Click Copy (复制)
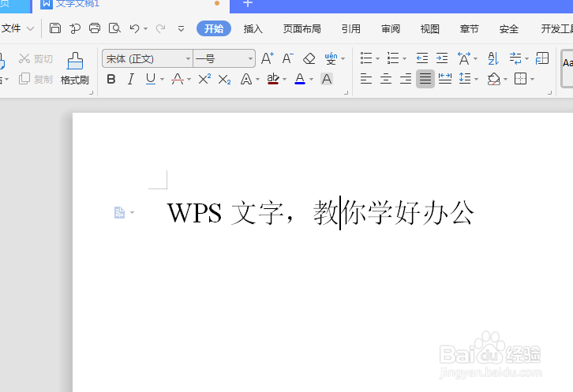Viewport: 573px width, 392px height. [36, 79]
